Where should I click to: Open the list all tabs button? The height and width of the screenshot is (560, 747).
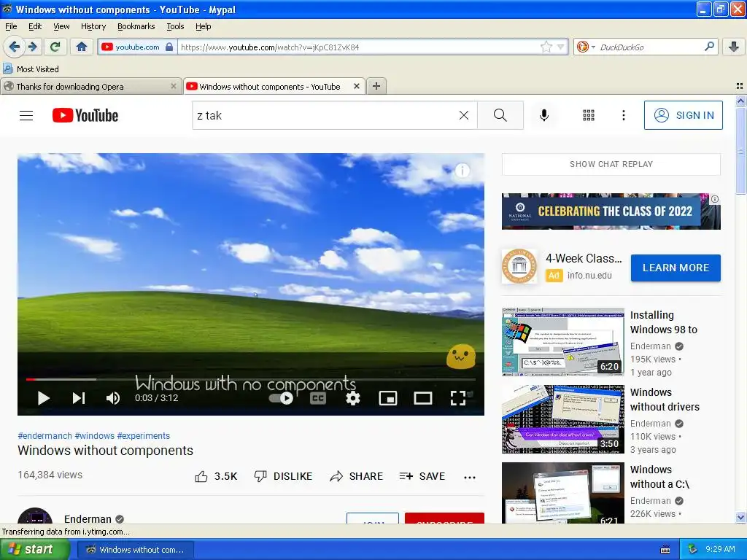click(x=740, y=86)
